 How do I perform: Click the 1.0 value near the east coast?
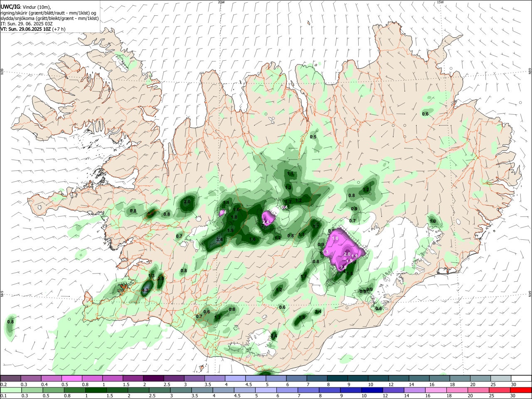(433, 221)
